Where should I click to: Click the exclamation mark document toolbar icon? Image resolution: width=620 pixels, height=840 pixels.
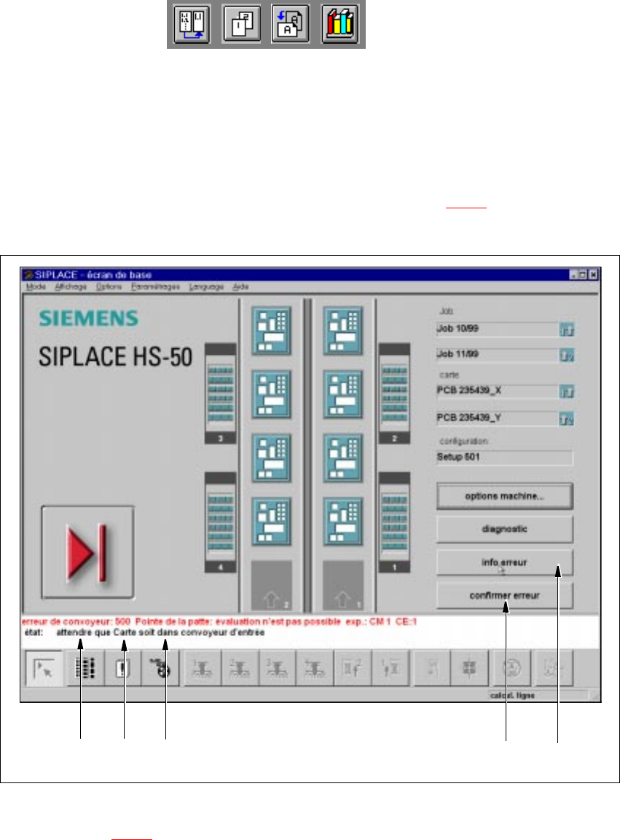pyautogui.click(x=122, y=668)
